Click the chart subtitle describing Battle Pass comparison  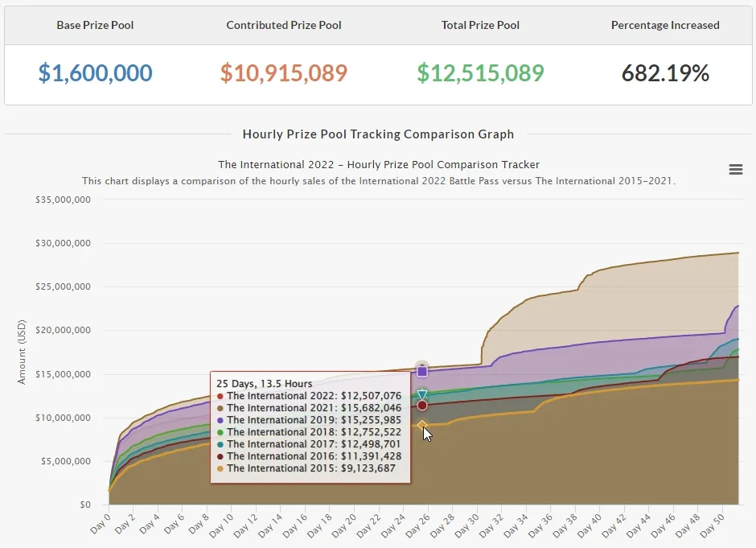point(379,181)
